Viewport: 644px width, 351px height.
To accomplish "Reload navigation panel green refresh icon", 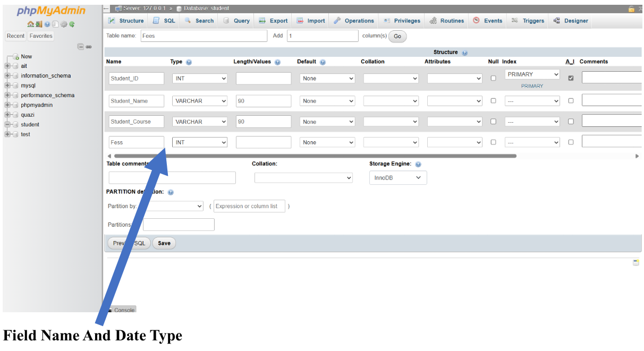I will click(x=72, y=24).
